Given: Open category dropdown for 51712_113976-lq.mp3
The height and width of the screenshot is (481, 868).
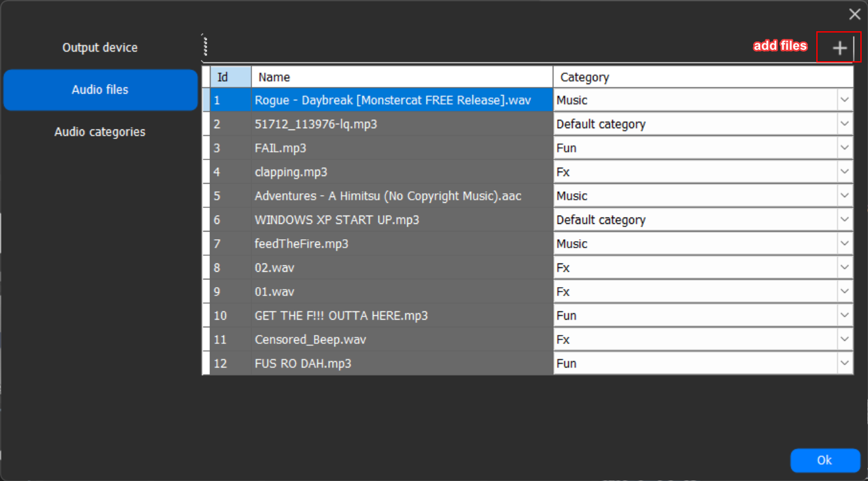Looking at the screenshot, I should (x=845, y=124).
